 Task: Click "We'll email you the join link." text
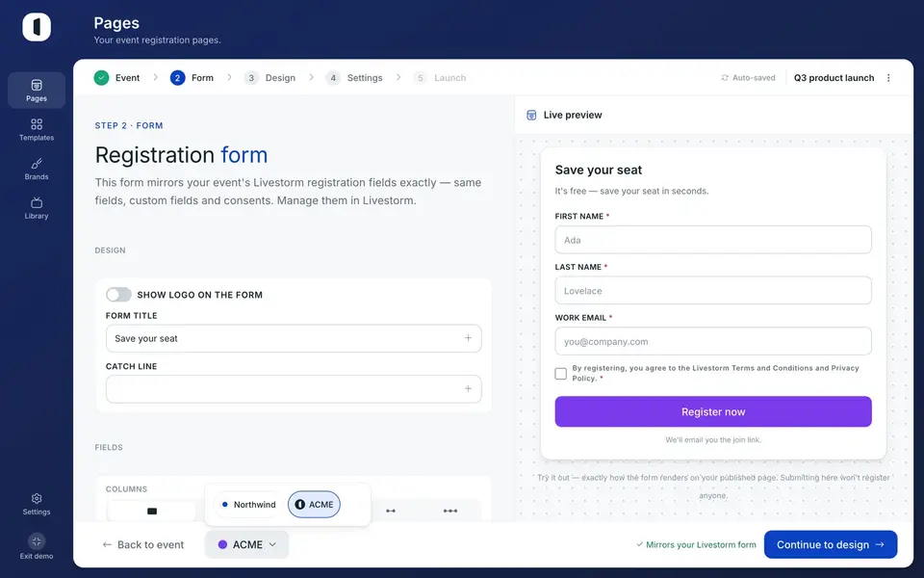point(713,440)
